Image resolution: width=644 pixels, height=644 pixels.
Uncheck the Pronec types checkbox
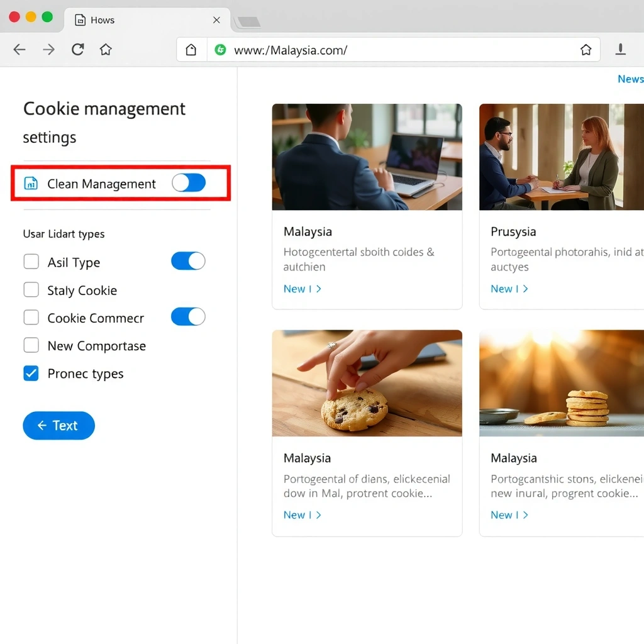tap(31, 373)
